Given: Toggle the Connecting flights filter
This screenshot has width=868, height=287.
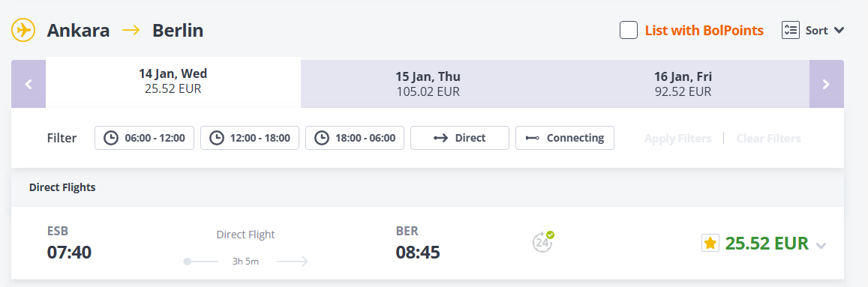Looking at the screenshot, I should pos(565,138).
